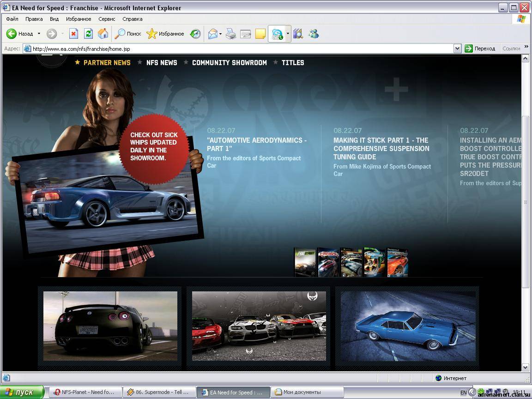532x399 pixels.
Task: Switch to NFS-Planet taskbar window
Action: coord(86,392)
